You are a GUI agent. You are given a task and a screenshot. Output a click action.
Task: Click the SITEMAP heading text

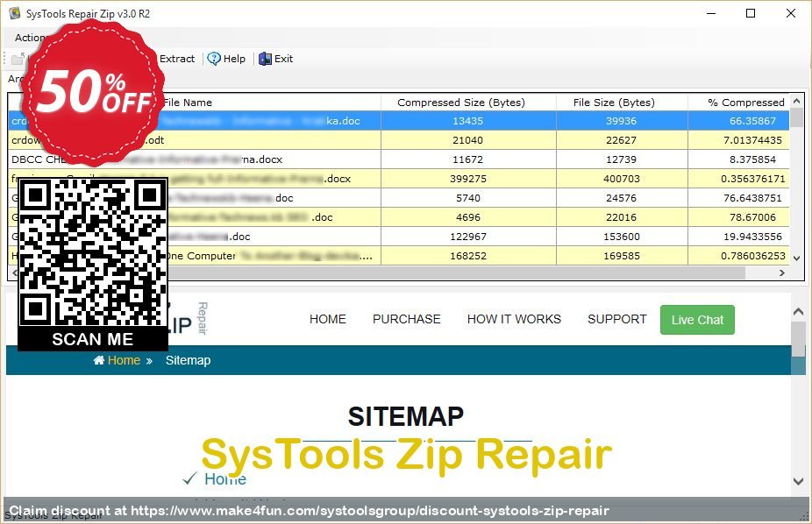tap(405, 416)
